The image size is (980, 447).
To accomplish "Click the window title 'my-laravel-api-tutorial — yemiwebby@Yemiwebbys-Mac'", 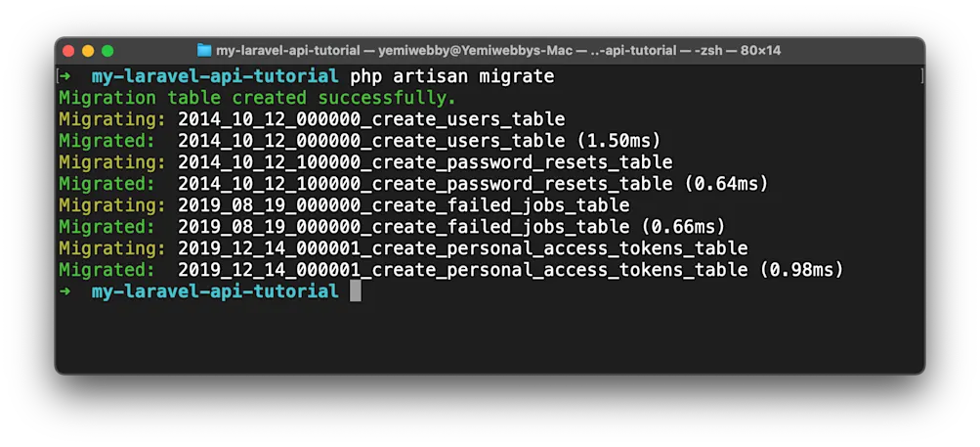I will tap(394, 51).
